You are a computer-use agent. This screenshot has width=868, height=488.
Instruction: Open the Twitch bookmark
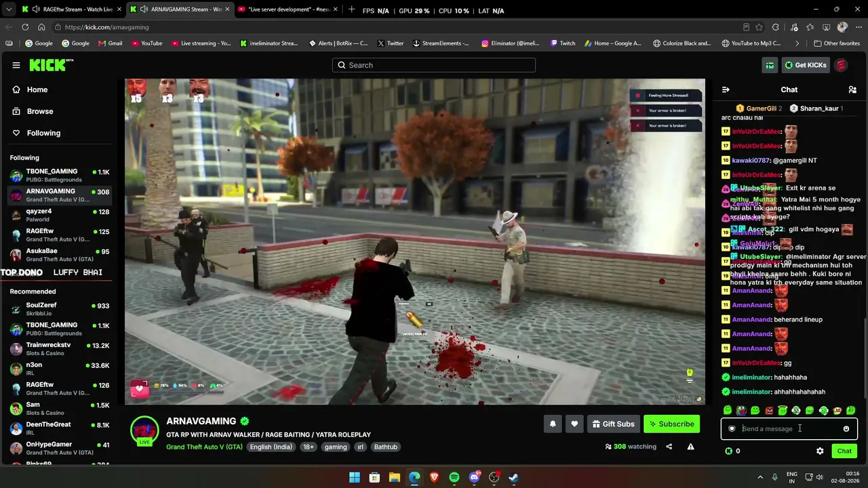click(x=563, y=43)
